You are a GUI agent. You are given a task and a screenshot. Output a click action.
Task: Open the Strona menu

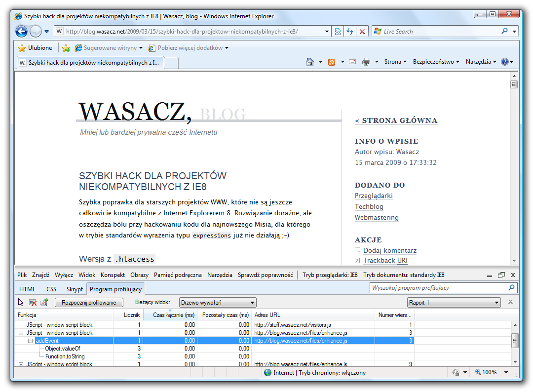[395, 62]
